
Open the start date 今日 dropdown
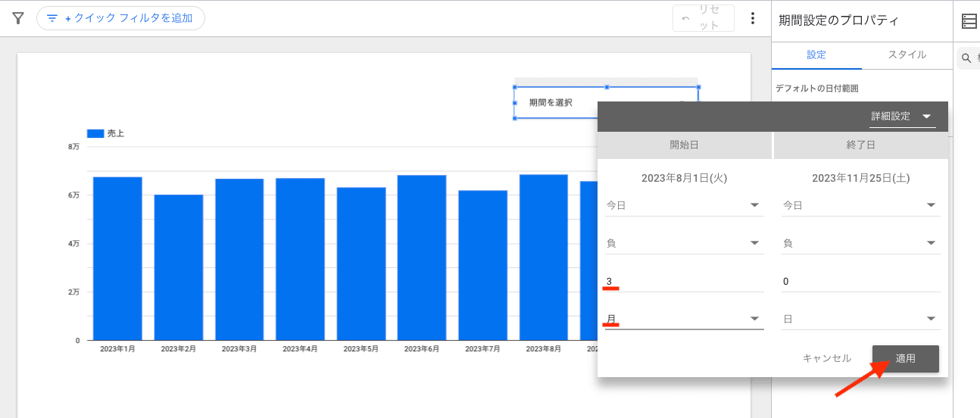pyautogui.click(x=683, y=205)
